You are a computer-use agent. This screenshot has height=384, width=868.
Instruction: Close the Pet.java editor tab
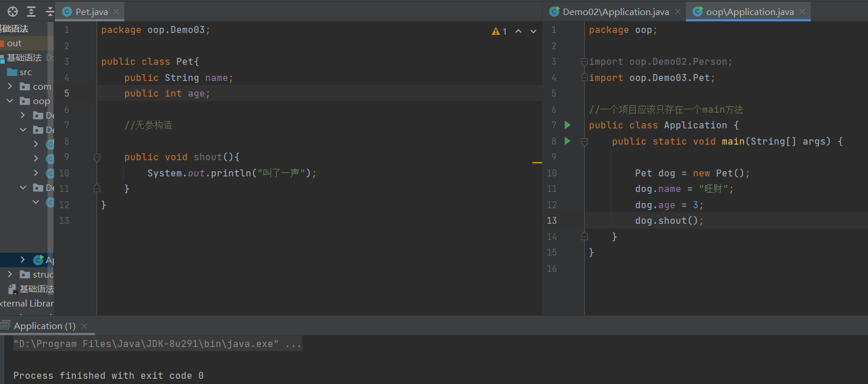pos(117,12)
